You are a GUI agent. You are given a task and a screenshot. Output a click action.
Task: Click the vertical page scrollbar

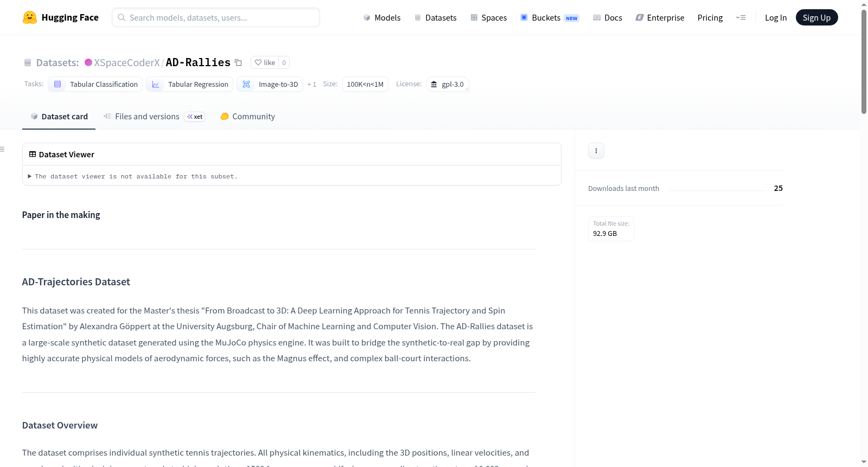(x=864, y=61)
